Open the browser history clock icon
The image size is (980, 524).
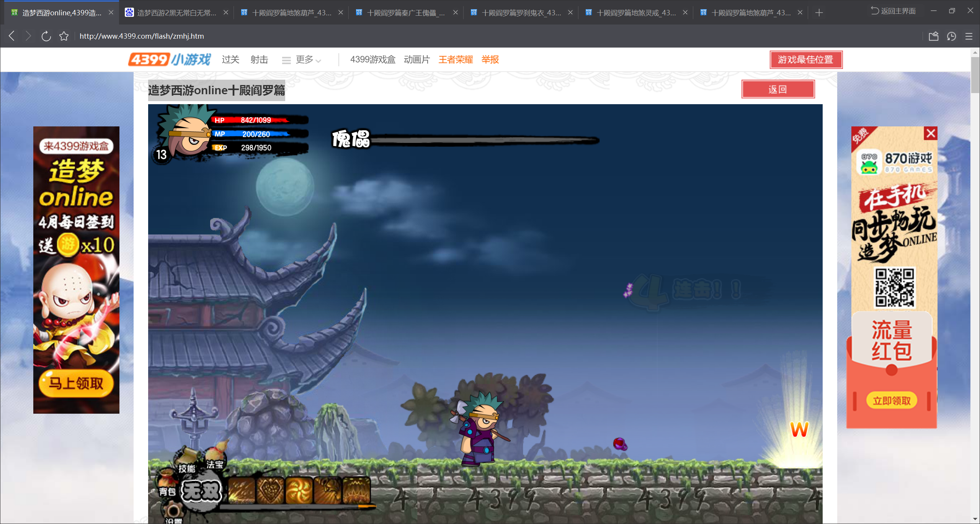click(951, 36)
